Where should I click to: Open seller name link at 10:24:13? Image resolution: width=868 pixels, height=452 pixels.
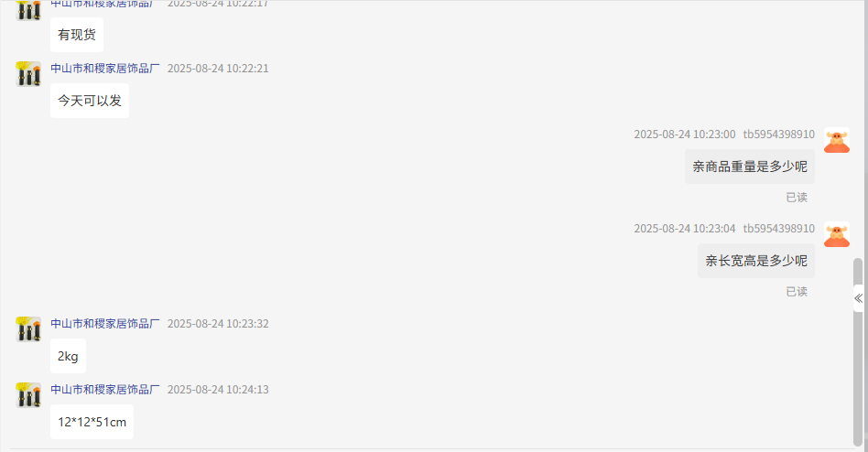pos(105,389)
